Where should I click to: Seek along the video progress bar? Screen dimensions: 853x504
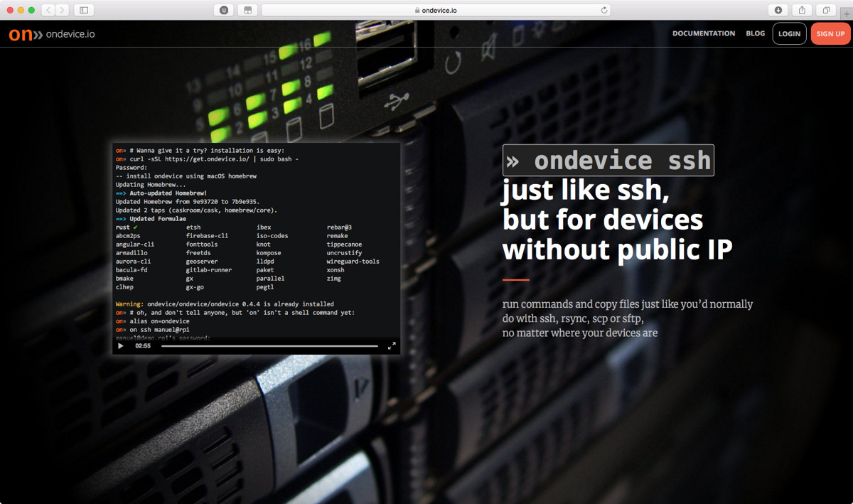point(269,346)
